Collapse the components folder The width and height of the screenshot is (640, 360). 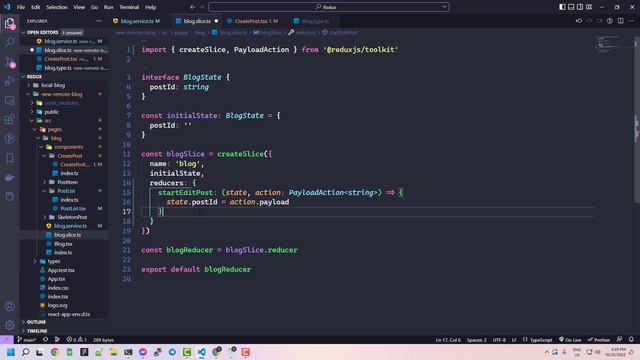pos(68,147)
